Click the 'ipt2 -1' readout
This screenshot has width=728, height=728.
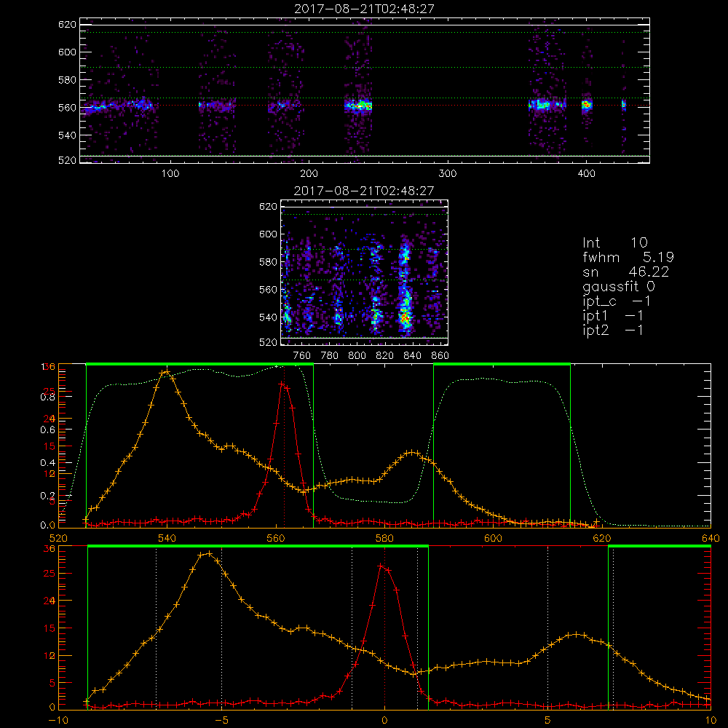point(612,330)
